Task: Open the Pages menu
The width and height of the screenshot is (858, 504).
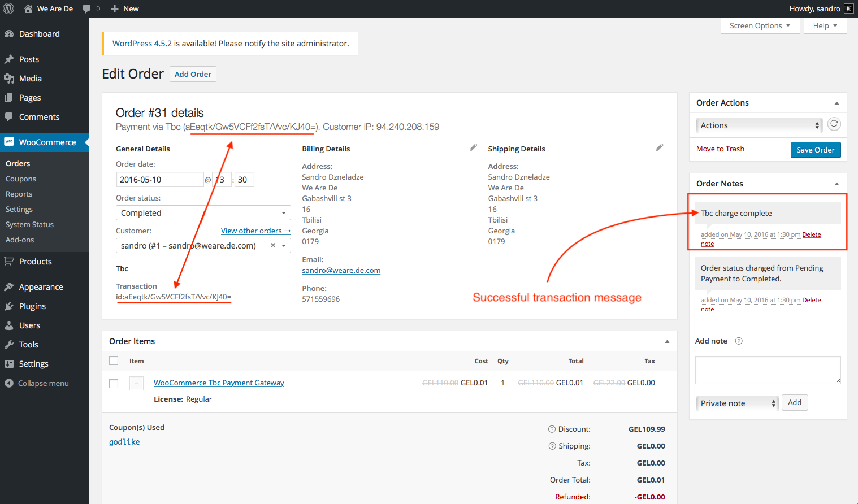Action: pos(30,98)
